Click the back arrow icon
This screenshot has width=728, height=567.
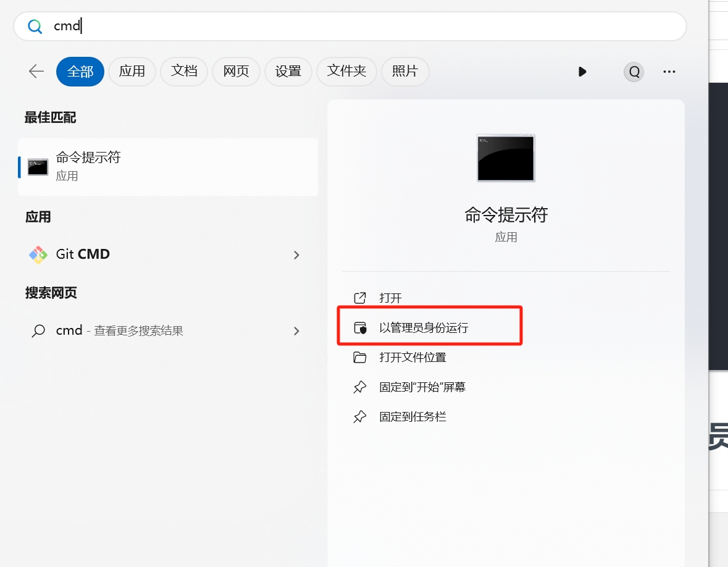pyautogui.click(x=36, y=72)
